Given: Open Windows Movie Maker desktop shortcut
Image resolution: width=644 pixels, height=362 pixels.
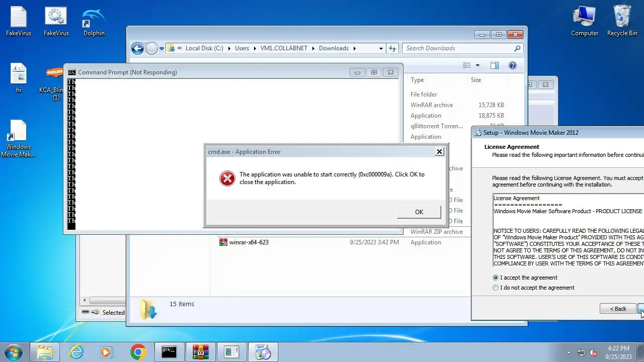Looking at the screenshot, I should point(18,139).
